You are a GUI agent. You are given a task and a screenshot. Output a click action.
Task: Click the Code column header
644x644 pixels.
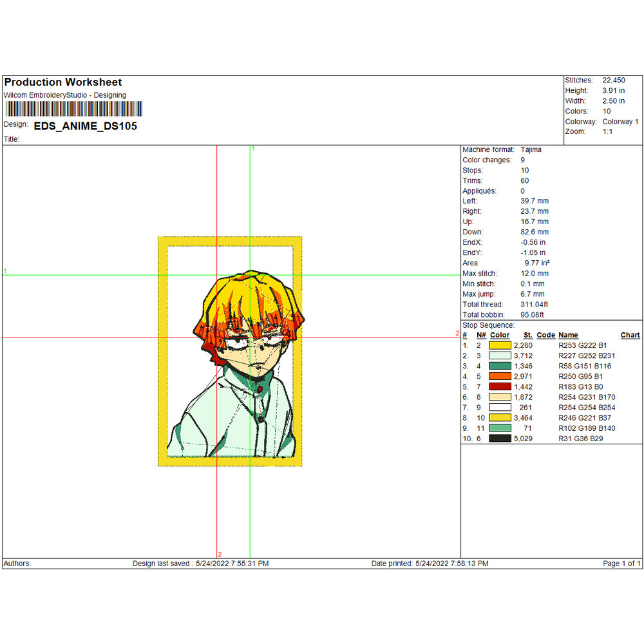coord(545,336)
